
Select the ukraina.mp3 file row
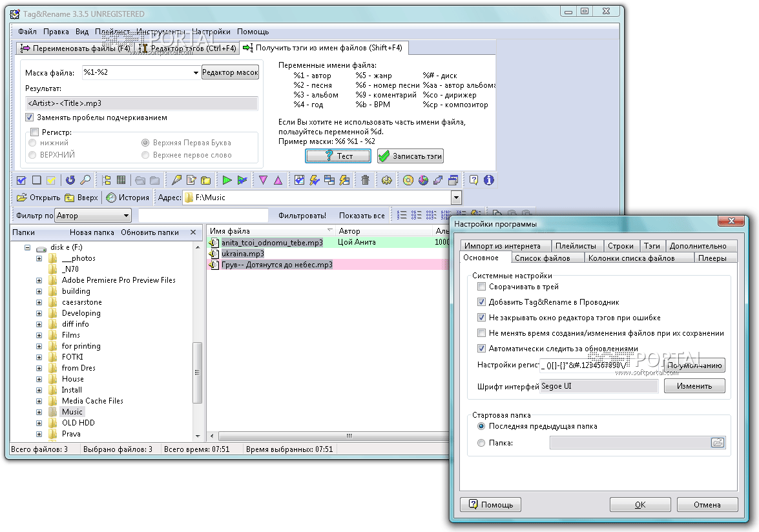point(242,254)
